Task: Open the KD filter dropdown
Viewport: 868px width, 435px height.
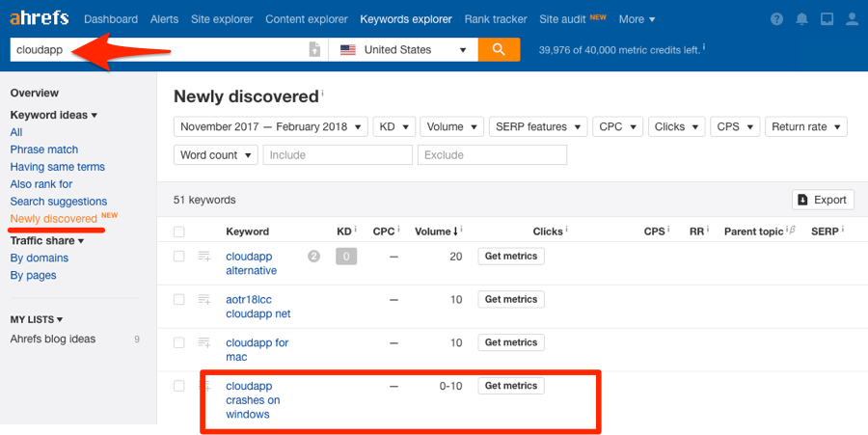Action: (x=393, y=126)
